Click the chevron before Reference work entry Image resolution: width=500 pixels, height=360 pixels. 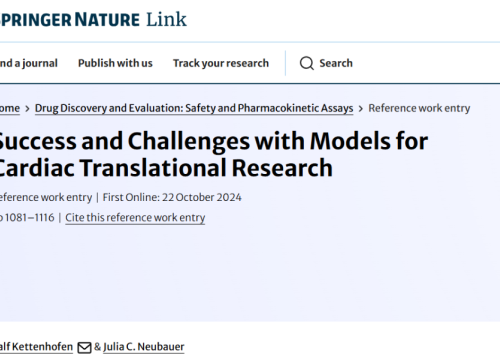click(361, 109)
